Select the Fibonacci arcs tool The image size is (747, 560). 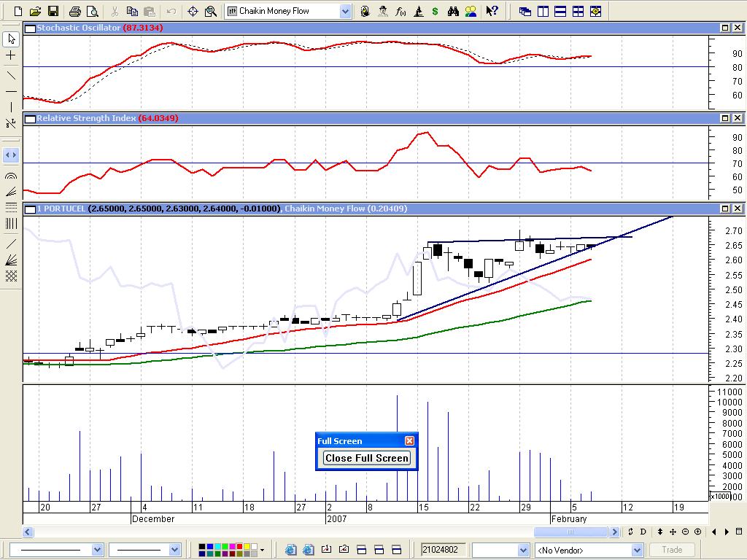click(x=11, y=176)
